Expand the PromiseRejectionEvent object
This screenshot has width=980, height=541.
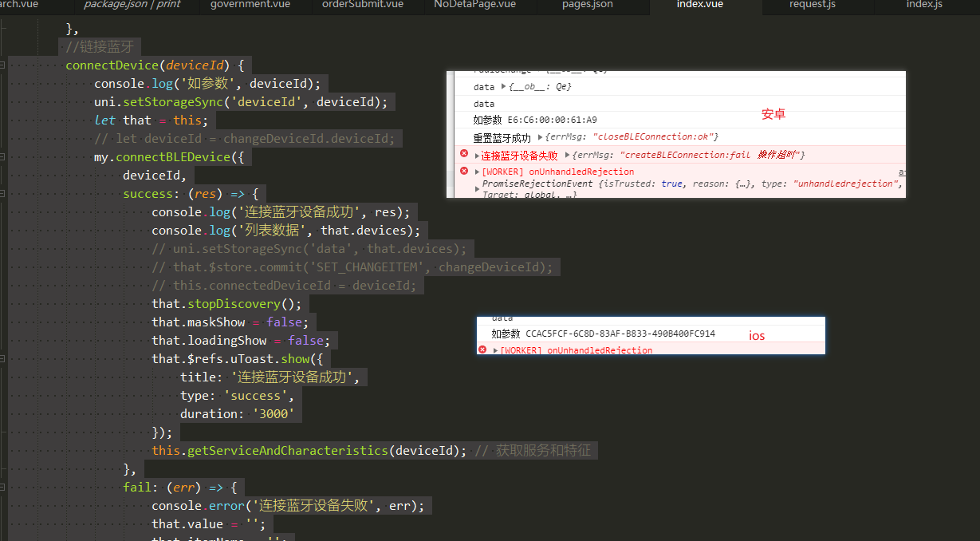pos(478,189)
